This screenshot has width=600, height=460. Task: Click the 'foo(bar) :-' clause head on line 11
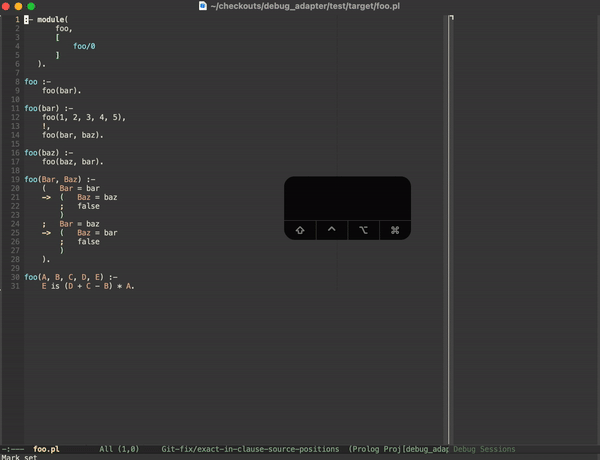point(49,108)
